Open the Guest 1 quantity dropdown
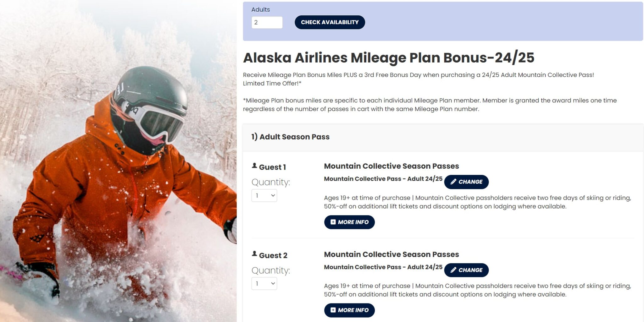644x322 pixels. [x=264, y=195]
